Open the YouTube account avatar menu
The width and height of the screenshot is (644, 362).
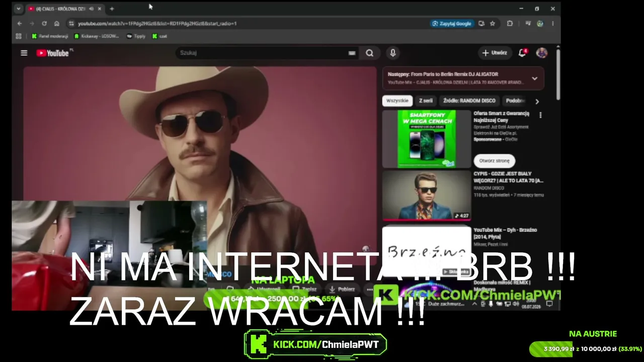coord(541,53)
